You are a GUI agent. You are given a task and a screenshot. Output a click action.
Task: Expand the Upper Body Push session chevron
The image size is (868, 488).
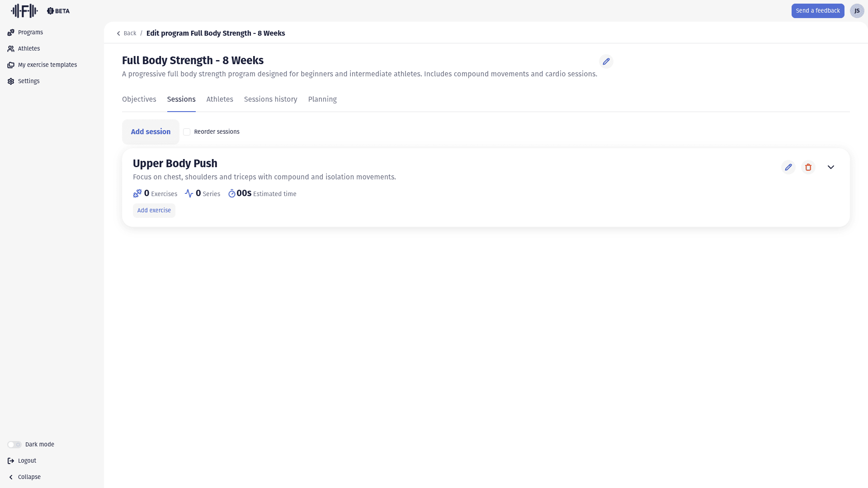(830, 167)
